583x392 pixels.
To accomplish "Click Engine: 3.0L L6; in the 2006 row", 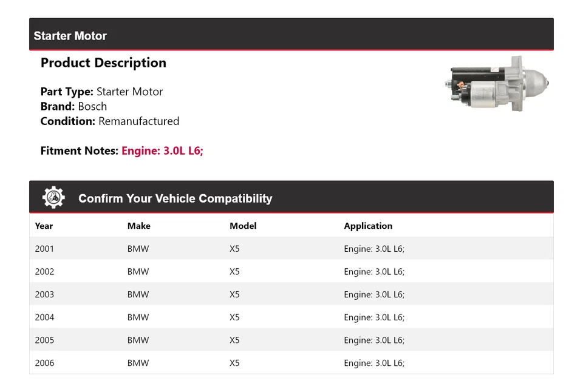I will pos(374,363).
